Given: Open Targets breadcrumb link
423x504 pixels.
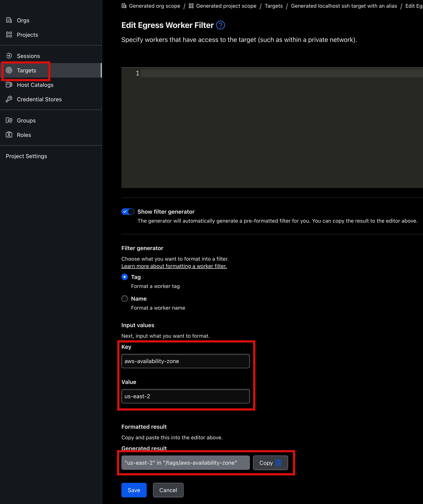Looking at the screenshot, I should click(273, 6).
